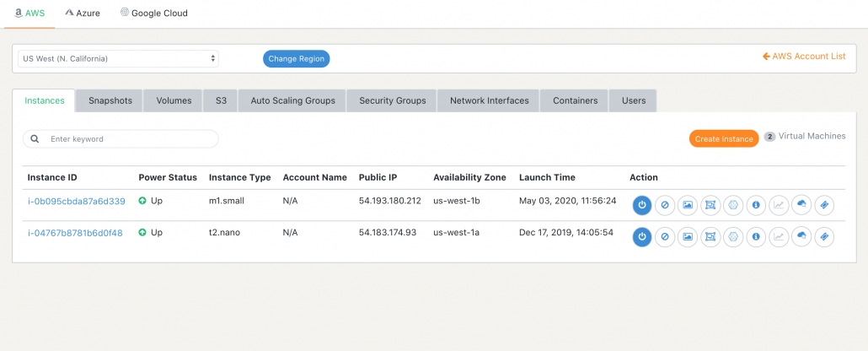Image resolution: width=868 pixels, height=351 pixels.
Task: Click launch time Dec 17, 2019, 14:05:54
Action: [565, 232]
